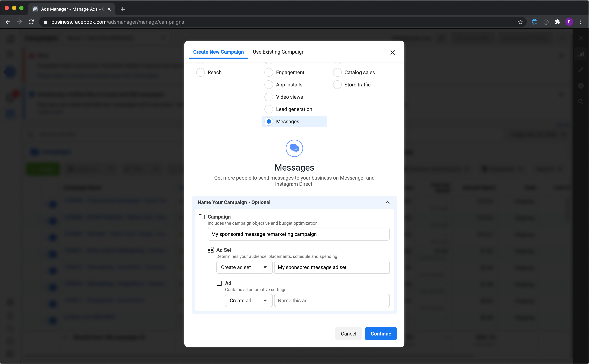This screenshot has width=589, height=364.
Task: Click the grey circular extension icon
Action: tap(546, 22)
